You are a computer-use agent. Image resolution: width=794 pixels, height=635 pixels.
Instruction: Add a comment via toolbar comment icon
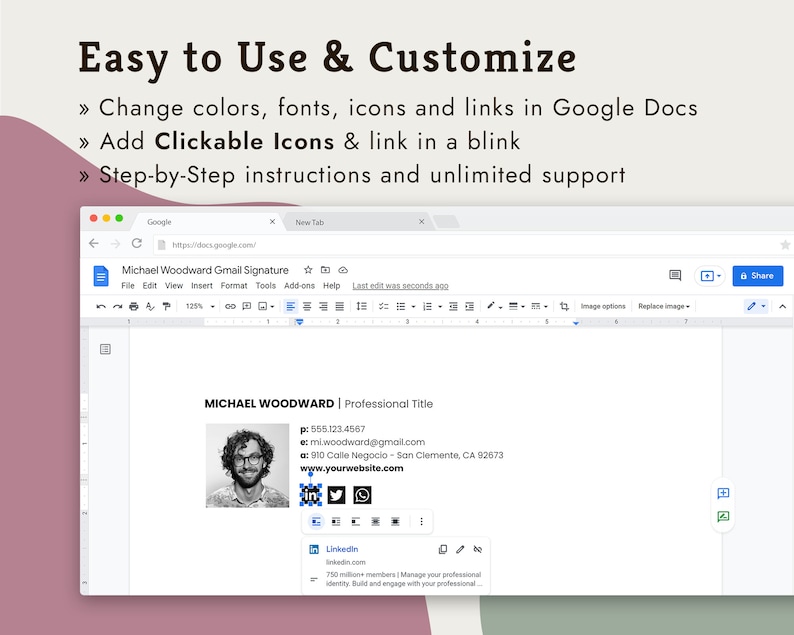click(247, 306)
